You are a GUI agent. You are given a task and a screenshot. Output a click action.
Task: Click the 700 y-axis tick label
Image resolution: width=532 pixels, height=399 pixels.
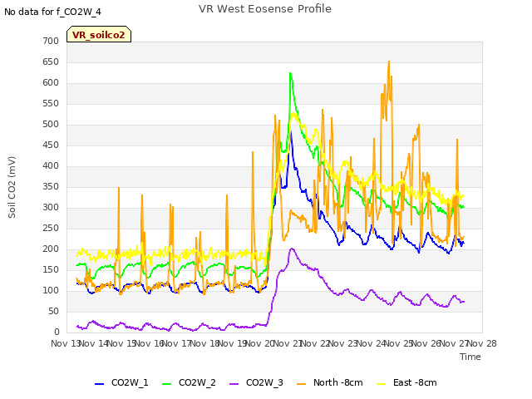51,41
